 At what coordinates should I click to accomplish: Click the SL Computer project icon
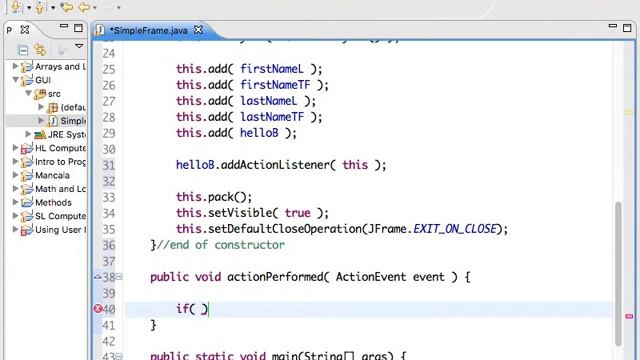pos(27,216)
